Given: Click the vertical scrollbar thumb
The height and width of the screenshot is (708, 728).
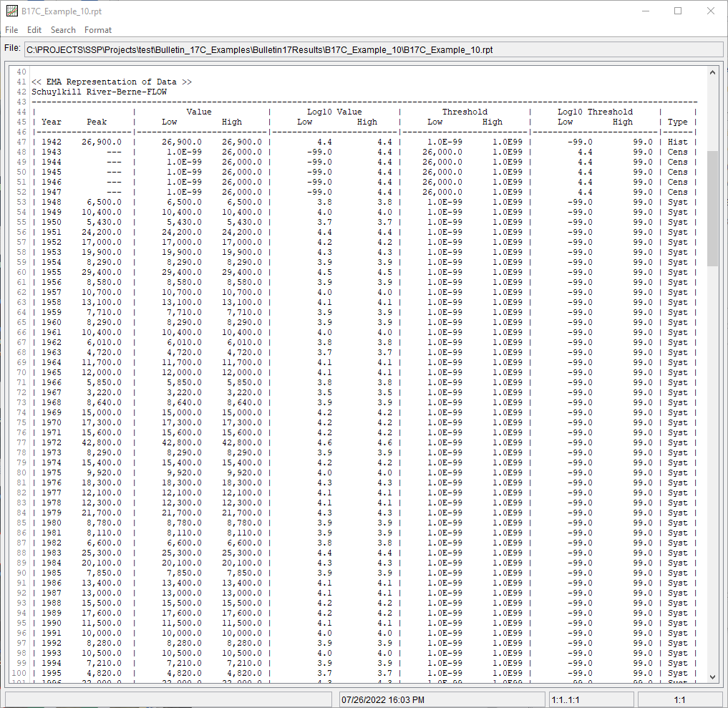Looking at the screenshot, I should (713, 208).
